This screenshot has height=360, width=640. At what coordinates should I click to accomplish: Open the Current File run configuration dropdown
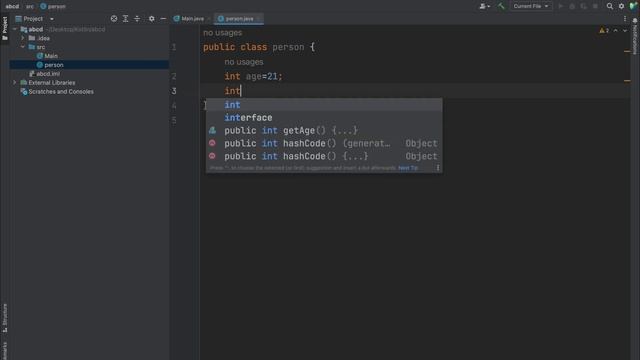click(531, 6)
